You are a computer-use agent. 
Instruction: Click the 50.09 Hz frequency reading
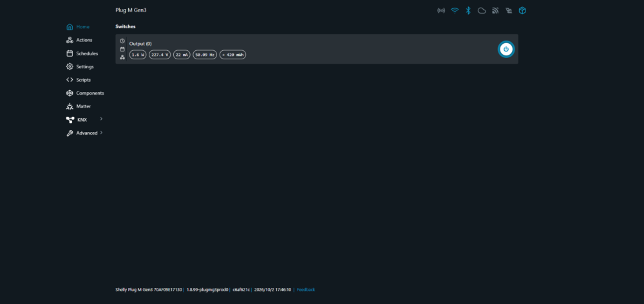[205, 55]
